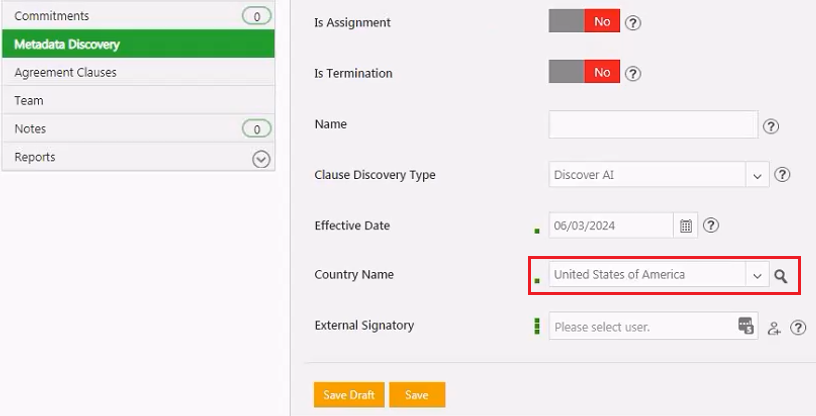Click help icon beside External Signatory
The image size is (816, 416).
pyautogui.click(x=798, y=327)
